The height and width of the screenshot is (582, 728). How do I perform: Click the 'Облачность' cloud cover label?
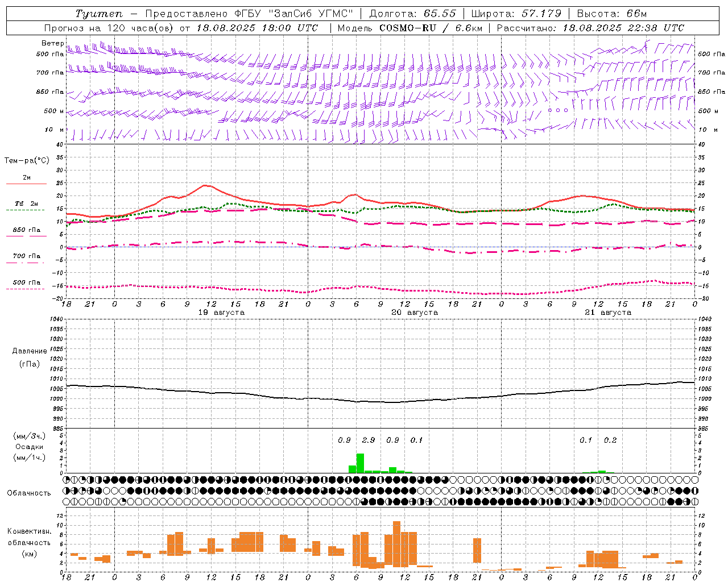pos(29,493)
